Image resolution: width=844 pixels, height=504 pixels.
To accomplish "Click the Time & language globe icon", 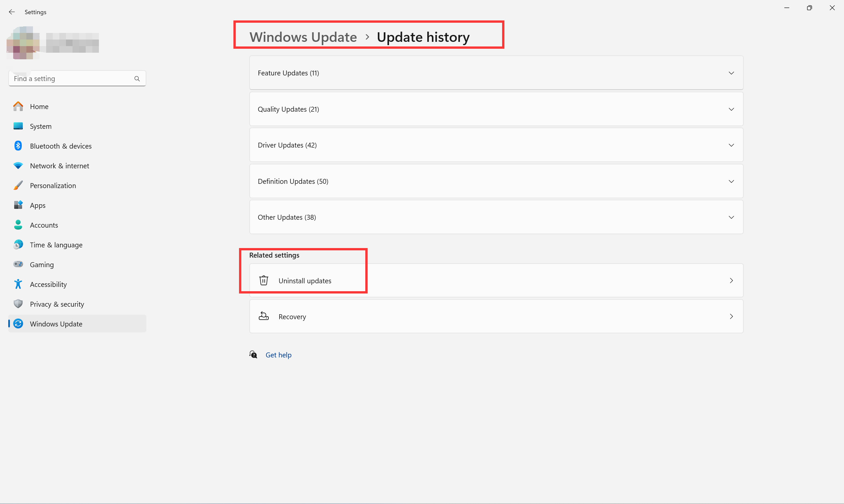I will 18,244.
